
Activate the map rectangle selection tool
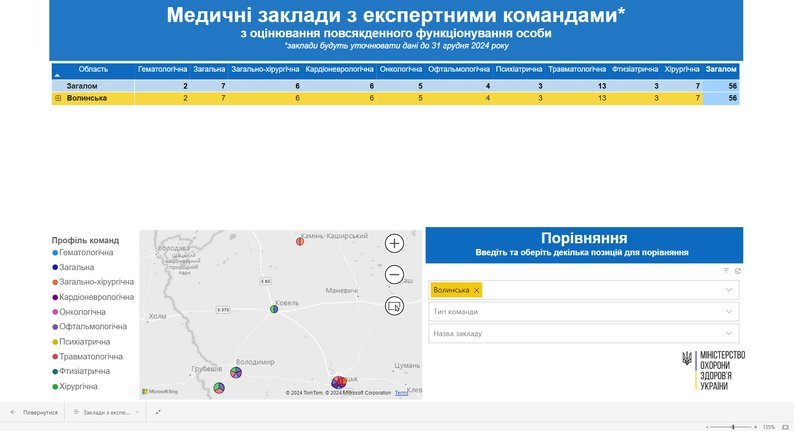[x=395, y=307]
